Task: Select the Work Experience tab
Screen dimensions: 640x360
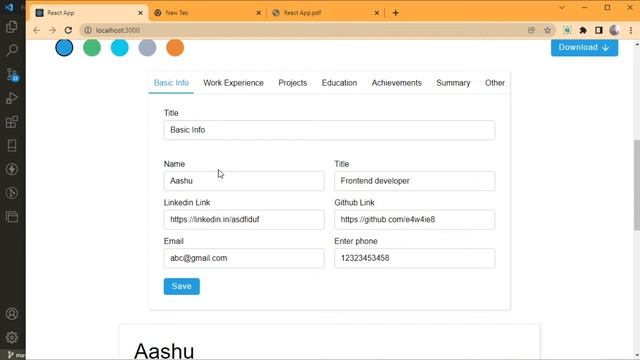Action: pyautogui.click(x=233, y=83)
